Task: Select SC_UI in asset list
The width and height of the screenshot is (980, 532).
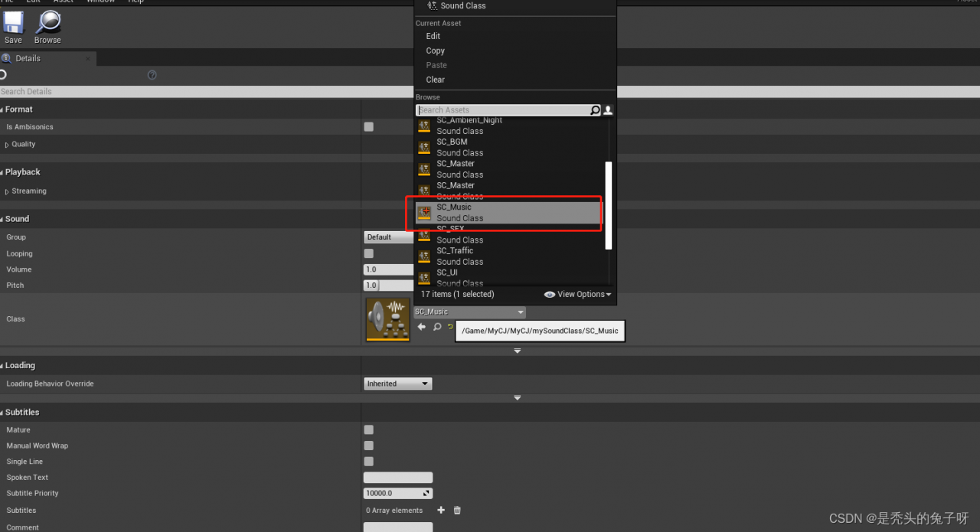Action: pyautogui.click(x=510, y=277)
